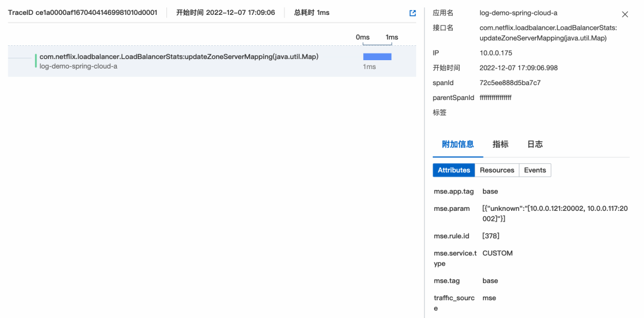This screenshot has width=644, height=318.
Task: Click the start time 2022-12-07 17:09:06.998
Action: click(x=519, y=68)
